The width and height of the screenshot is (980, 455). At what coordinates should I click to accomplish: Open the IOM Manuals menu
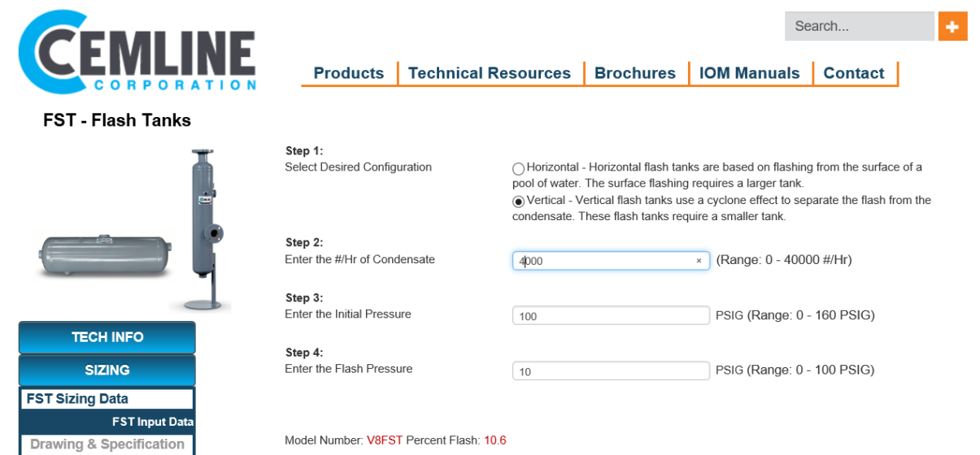tap(749, 73)
